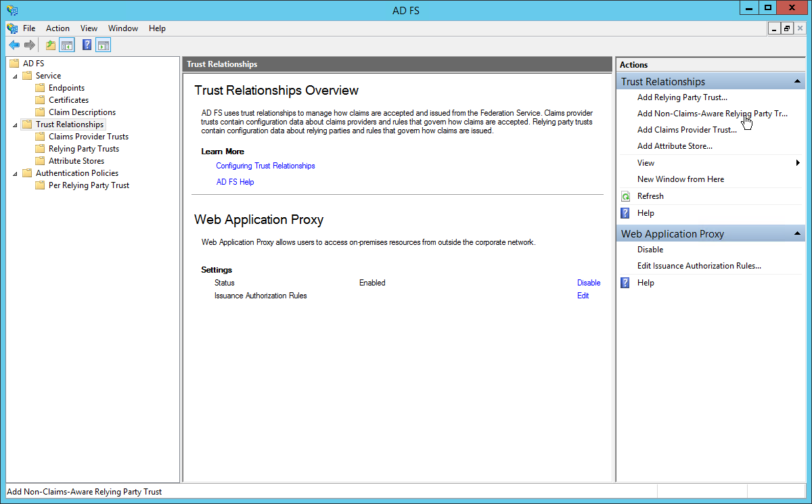The image size is (812, 504).
Task: Click the Certificates folder icon
Action: (40, 100)
